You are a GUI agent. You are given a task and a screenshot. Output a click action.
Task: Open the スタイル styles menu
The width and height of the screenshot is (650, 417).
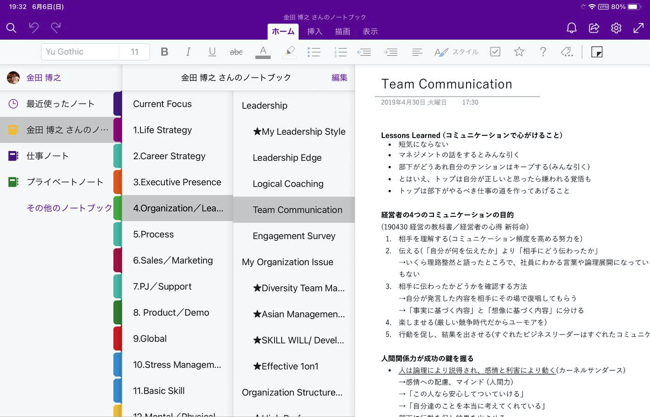click(x=457, y=52)
